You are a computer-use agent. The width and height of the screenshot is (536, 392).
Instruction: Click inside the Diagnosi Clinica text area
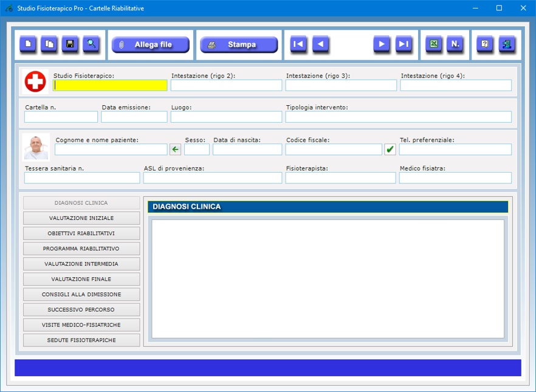point(328,279)
